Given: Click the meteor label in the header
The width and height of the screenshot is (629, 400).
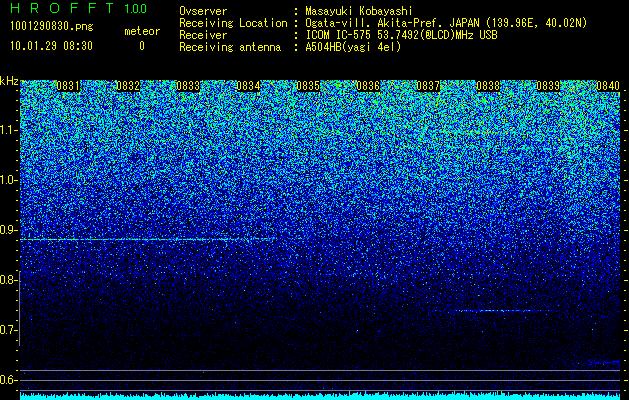Looking at the screenshot, I should [x=142, y=31].
